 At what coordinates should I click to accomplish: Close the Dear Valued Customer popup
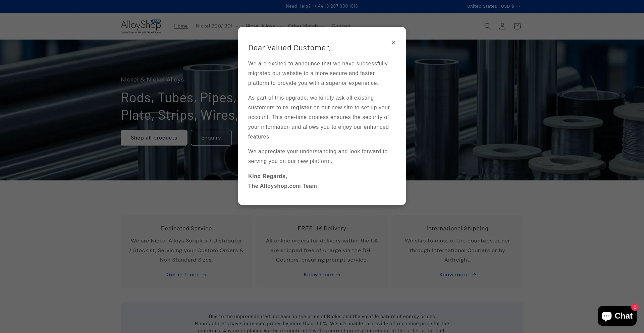pos(393,43)
